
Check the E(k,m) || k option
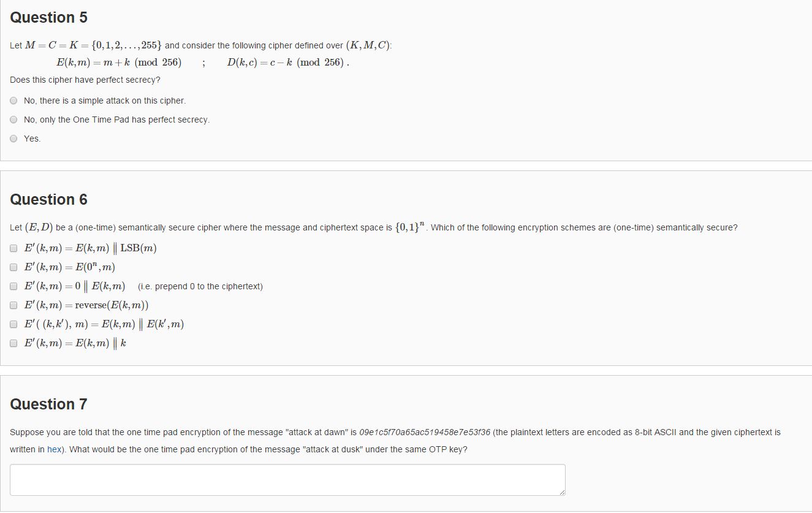click(13, 343)
